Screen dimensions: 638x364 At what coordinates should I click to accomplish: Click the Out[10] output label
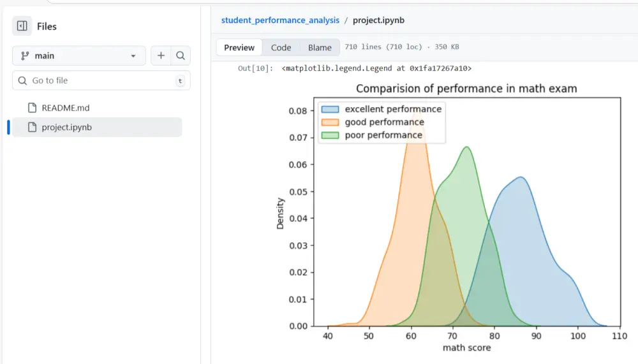(256, 68)
